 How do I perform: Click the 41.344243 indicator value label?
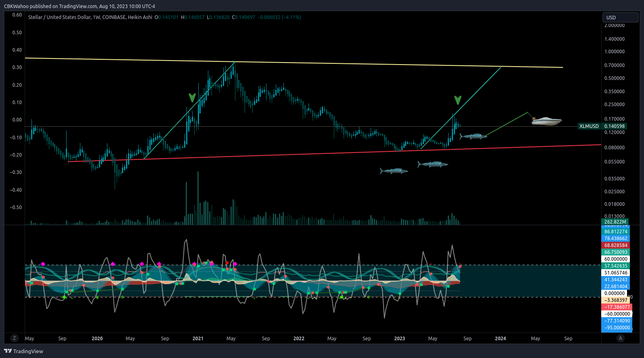tap(616, 280)
